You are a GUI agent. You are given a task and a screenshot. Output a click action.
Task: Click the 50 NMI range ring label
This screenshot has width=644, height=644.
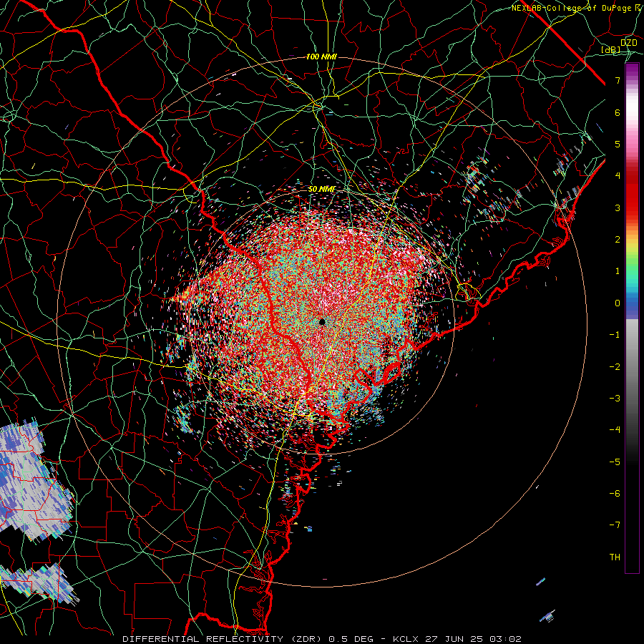point(322,190)
